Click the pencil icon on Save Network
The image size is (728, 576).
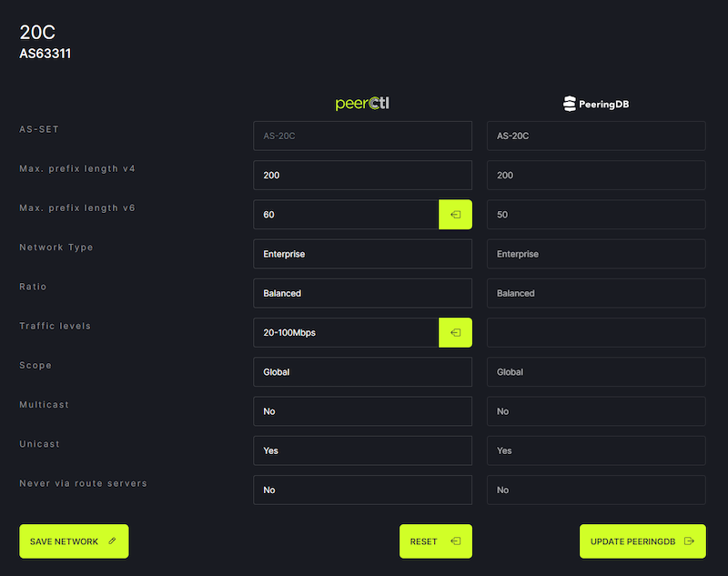point(112,541)
